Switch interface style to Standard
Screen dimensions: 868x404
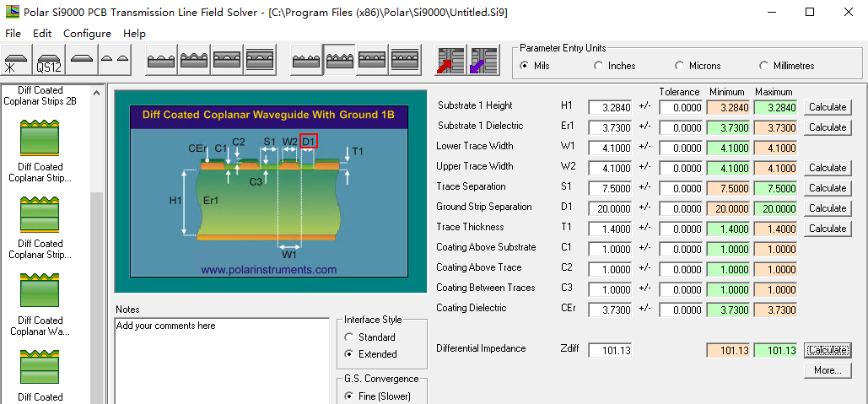(369, 337)
